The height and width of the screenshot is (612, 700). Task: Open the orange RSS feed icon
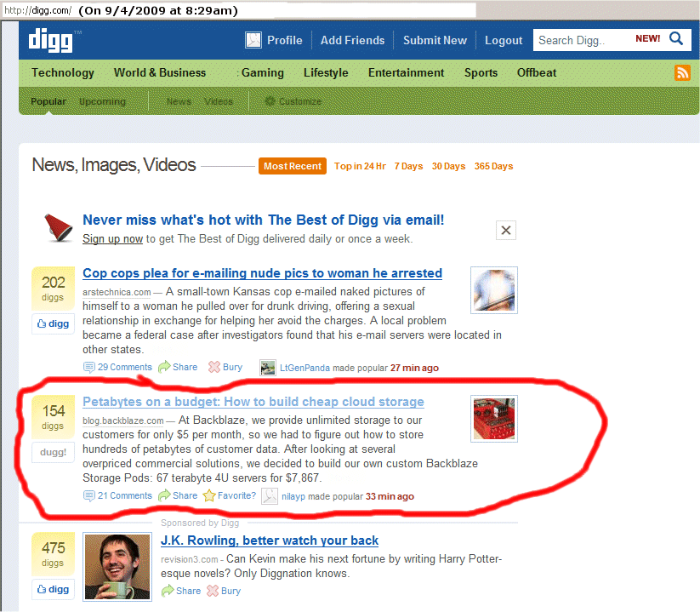click(x=682, y=72)
